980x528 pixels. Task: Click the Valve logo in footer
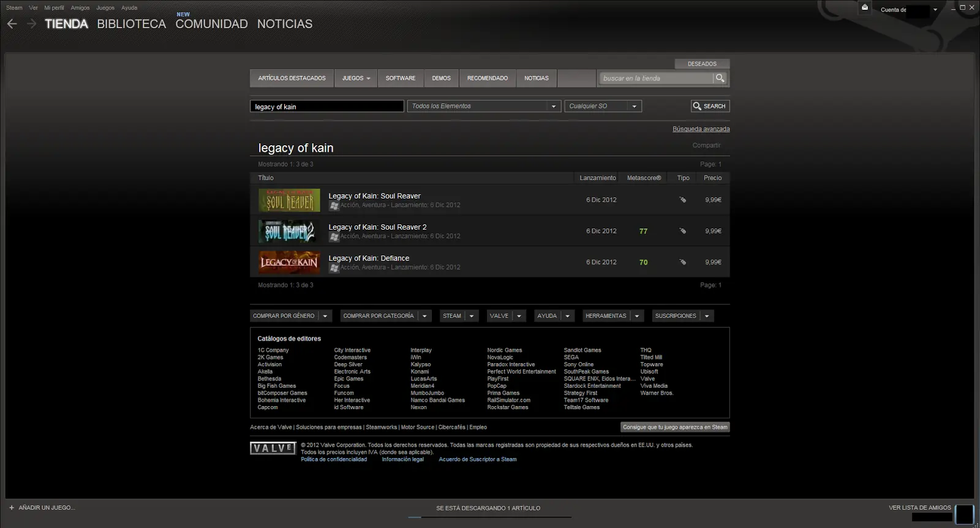pyautogui.click(x=273, y=448)
